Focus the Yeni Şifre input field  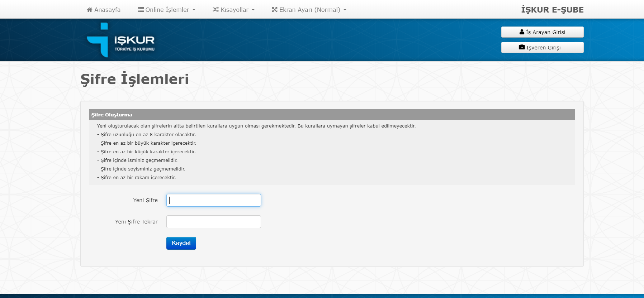214,200
